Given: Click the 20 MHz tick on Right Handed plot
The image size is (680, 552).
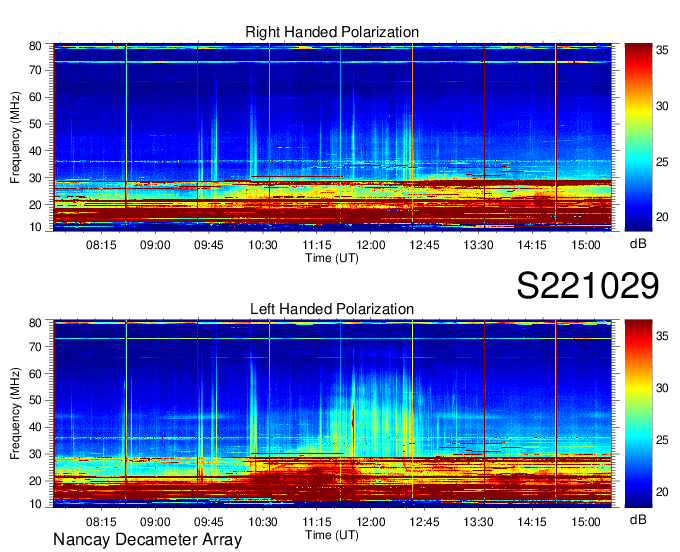Looking at the screenshot, I should click(35, 205).
